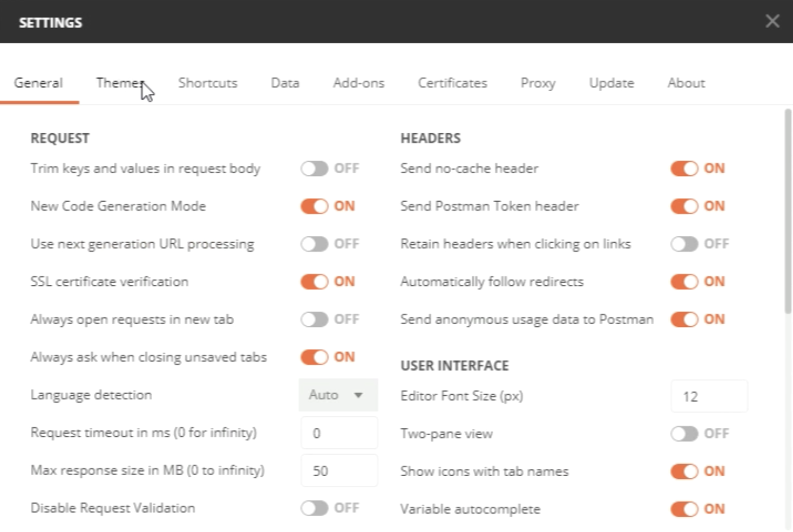The width and height of the screenshot is (793, 532).
Task: Close the Settings dialog with X icon
Action: [772, 22]
